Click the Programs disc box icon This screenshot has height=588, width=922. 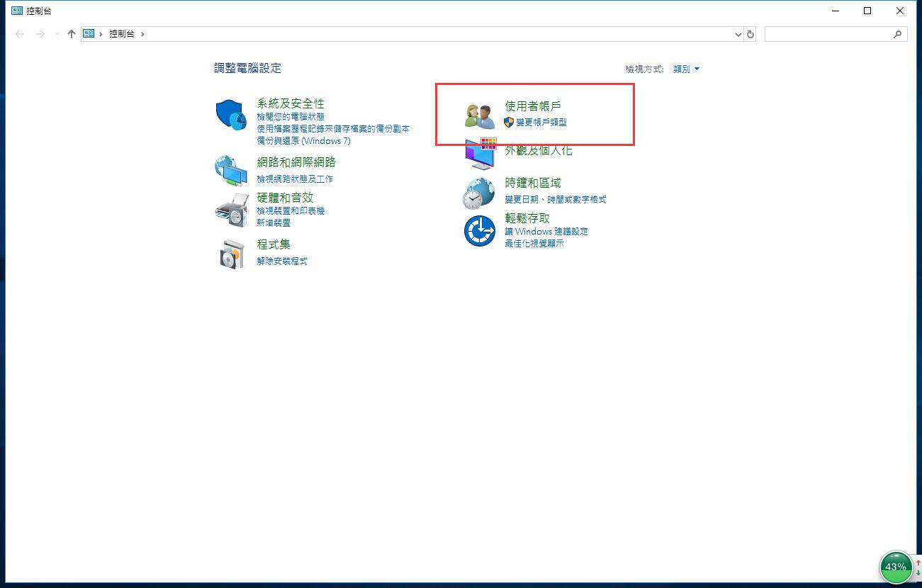(231, 254)
